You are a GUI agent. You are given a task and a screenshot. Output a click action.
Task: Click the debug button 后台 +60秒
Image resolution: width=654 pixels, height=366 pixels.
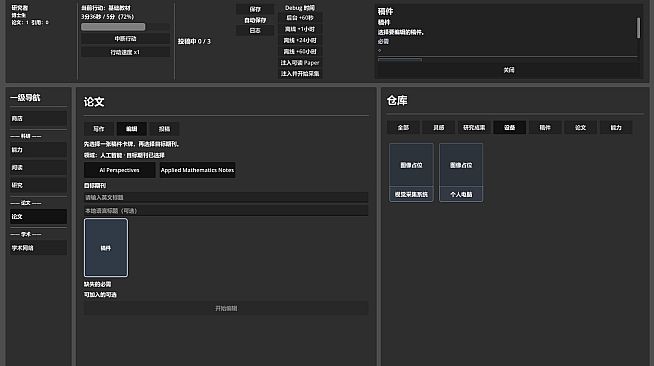(300, 18)
